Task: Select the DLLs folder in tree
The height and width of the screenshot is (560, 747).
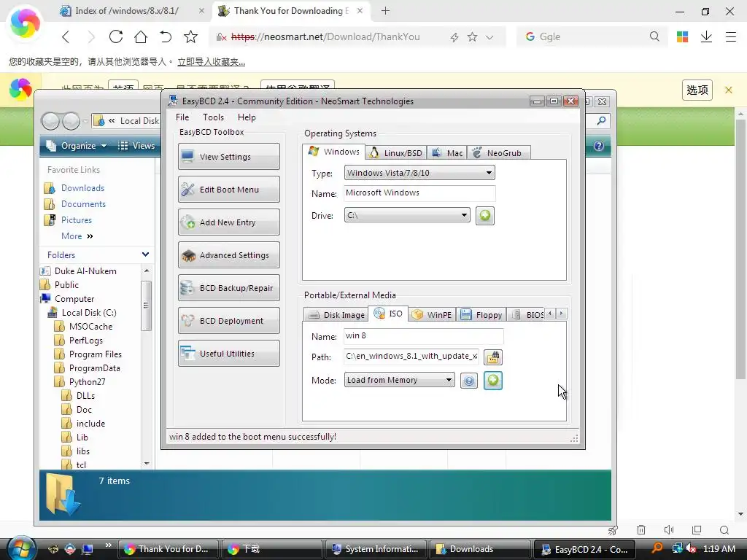Action: [86, 395]
